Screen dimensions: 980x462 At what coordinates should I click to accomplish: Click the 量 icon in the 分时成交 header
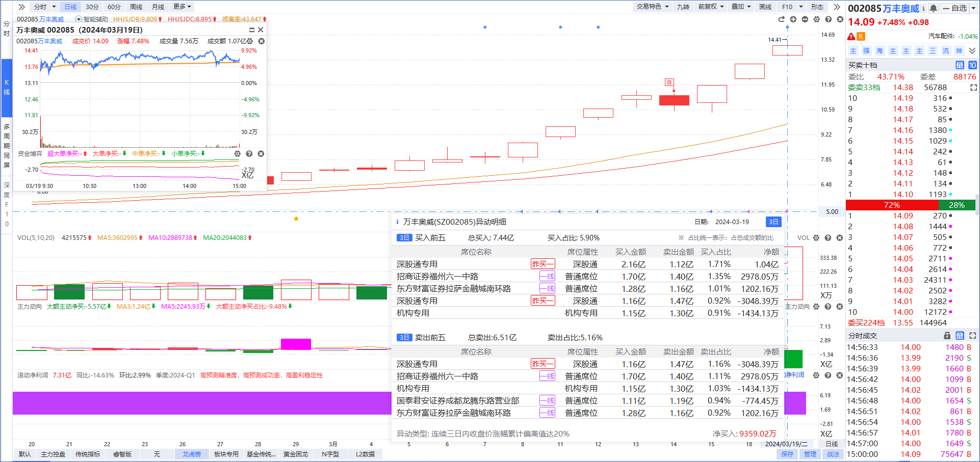tap(960, 336)
